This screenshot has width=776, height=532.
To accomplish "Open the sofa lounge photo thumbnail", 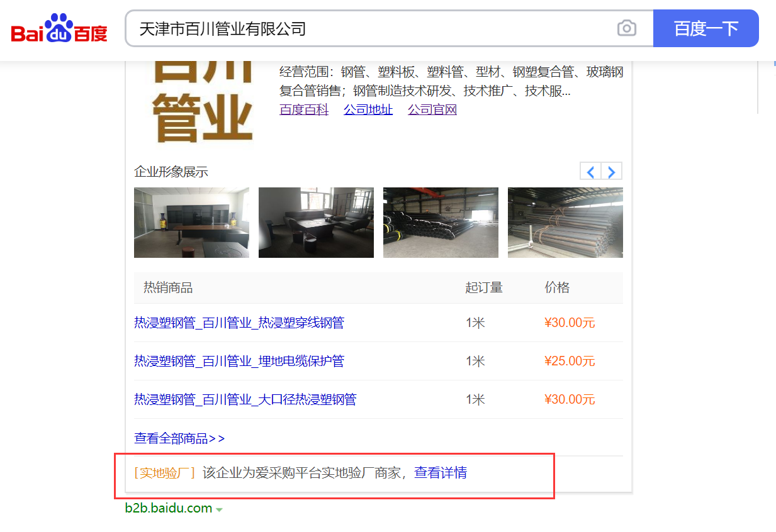I will coord(316,223).
